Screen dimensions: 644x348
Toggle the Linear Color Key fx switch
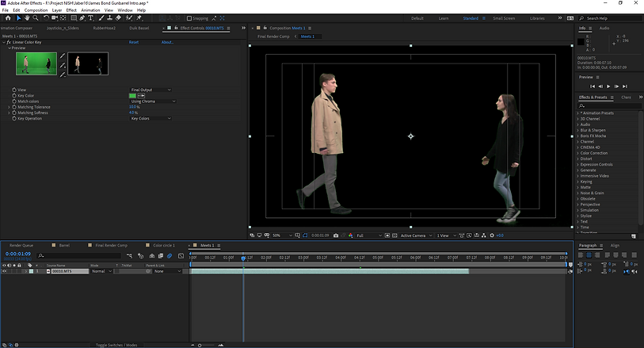[x=9, y=42]
